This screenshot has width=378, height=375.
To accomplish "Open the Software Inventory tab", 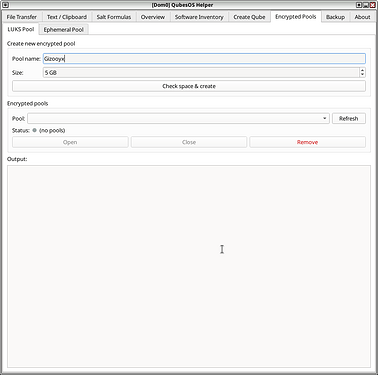I will tap(199, 17).
